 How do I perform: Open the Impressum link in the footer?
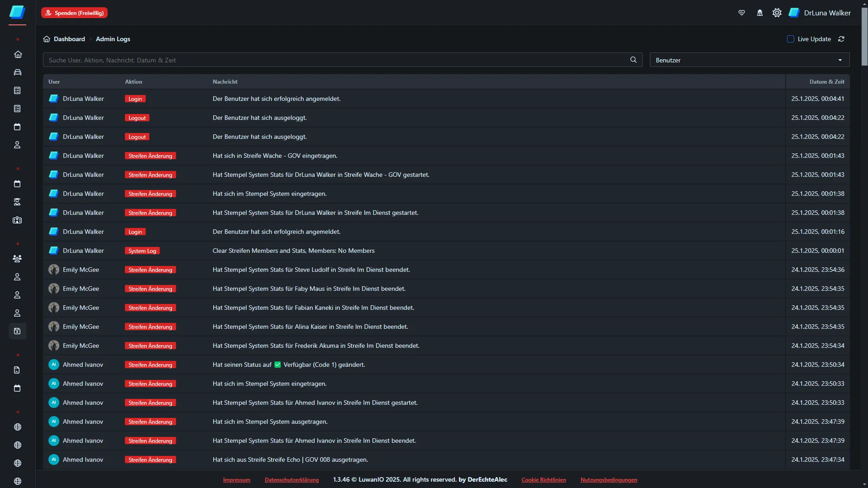(236, 480)
